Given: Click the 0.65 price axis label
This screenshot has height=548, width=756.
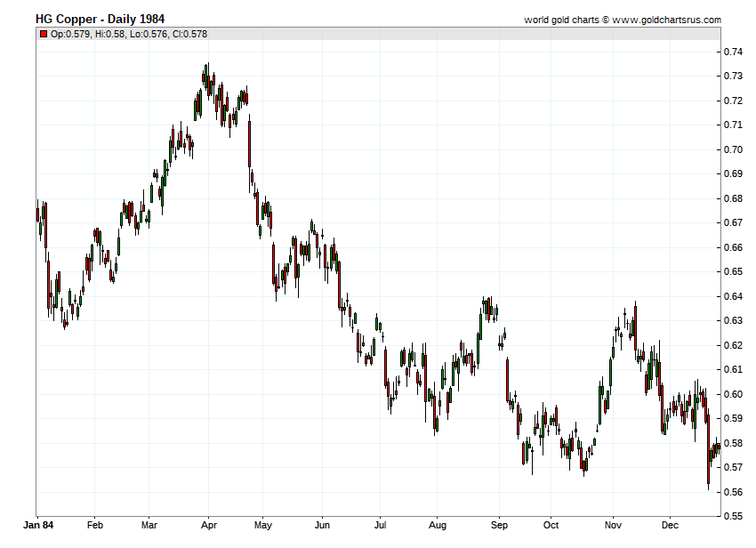Looking at the screenshot, I should pyautogui.click(x=734, y=271).
